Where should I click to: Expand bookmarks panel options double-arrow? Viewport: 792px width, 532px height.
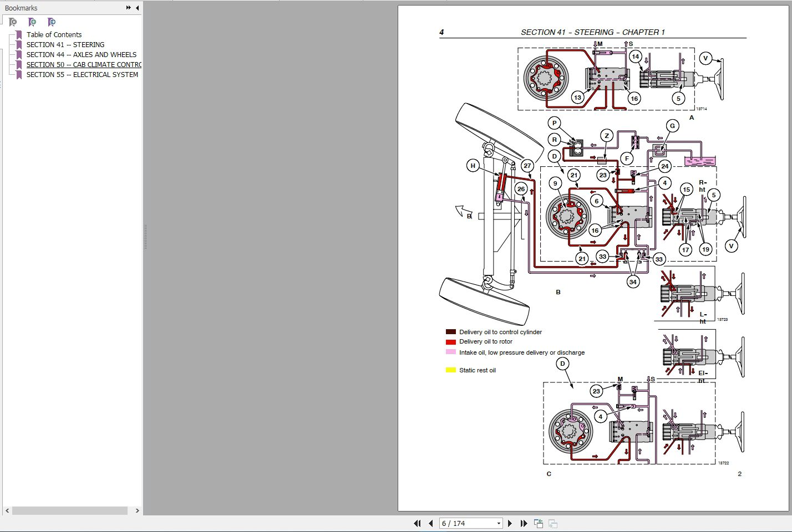(129, 8)
